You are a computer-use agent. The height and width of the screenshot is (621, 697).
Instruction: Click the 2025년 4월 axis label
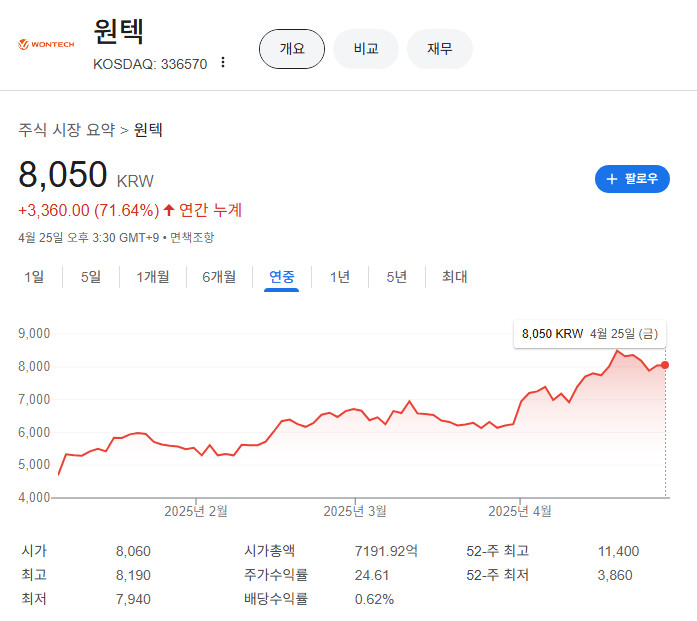pyautogui.click(x=520, y=511)
